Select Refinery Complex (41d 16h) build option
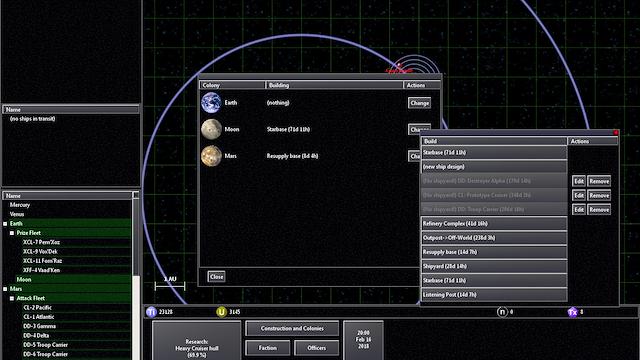The height and width of the screenshot is (360, 640). 494,224
